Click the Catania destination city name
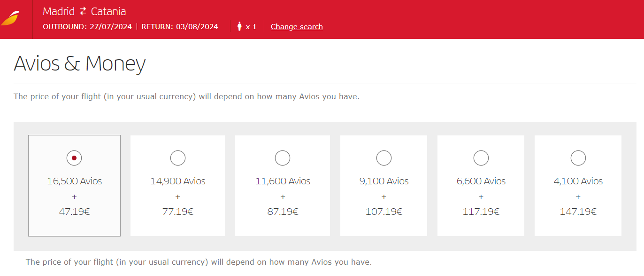644x276 pixels. pyautogui.click(x=108, y=11)
